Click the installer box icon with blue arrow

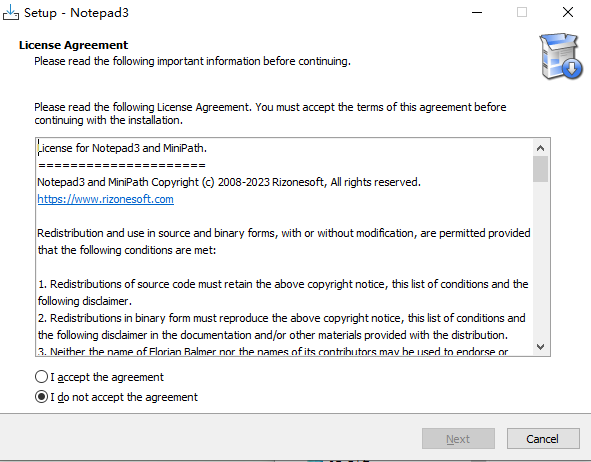[561, 57]
